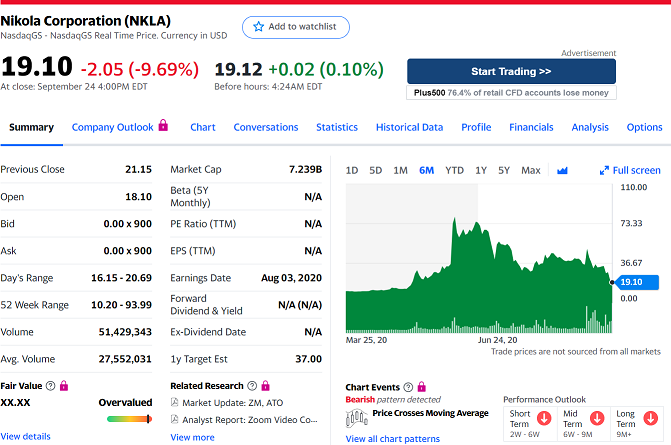
Task: Click the Full screen expand arrows icon
Action: 604,171
